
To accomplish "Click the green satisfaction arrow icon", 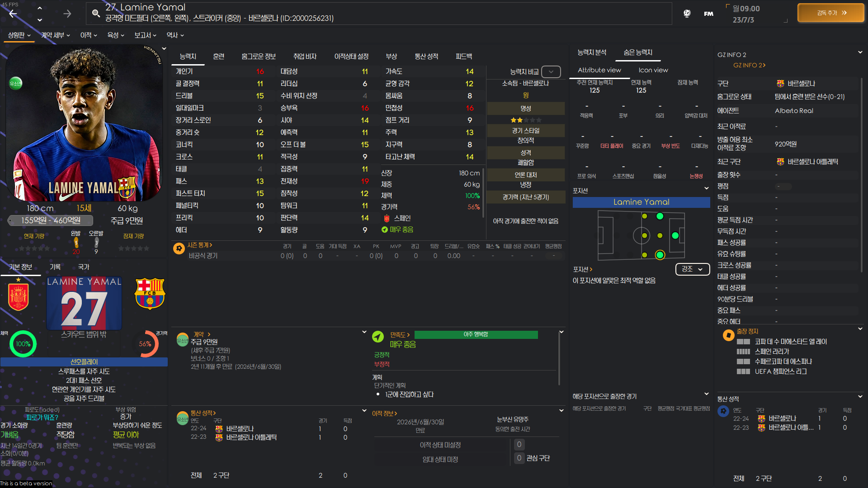I will tap(377, 337).
